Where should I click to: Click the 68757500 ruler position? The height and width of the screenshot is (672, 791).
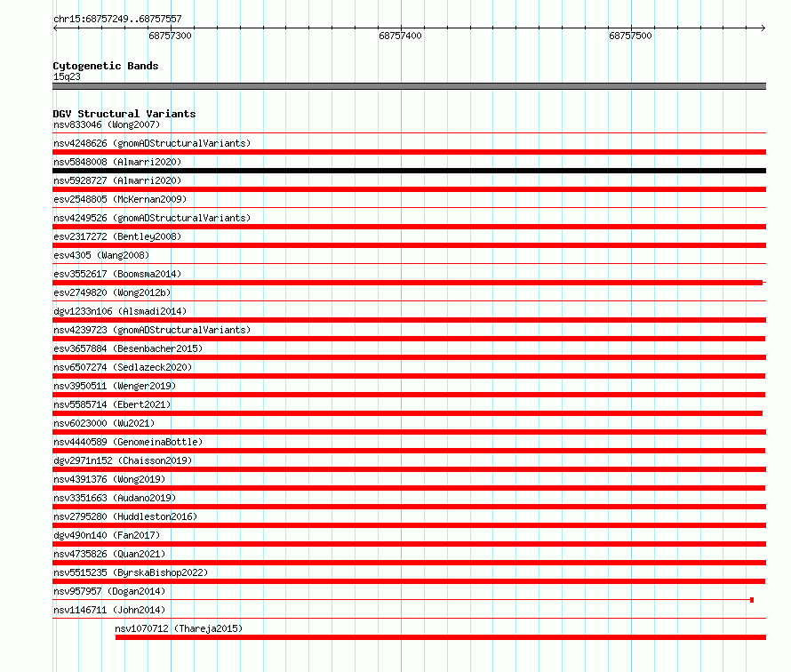pos(630,36)
